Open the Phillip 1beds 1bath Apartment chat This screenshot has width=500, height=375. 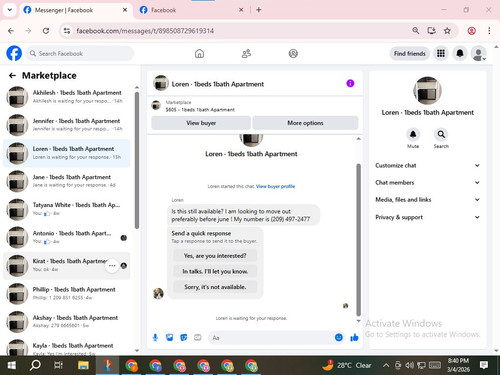(67, 293)
